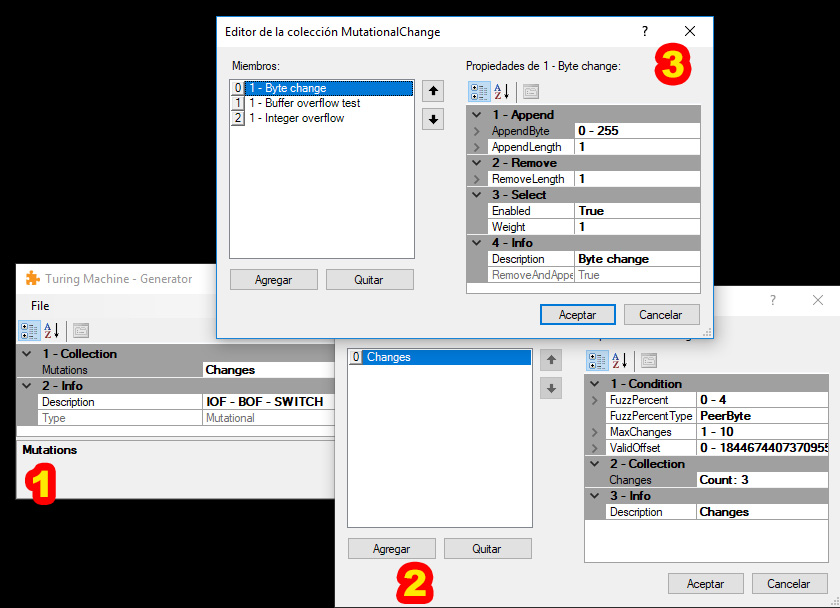Move member up with the up arrow
The image size is (840, 608).
pyautogui.click(x=433, y=91)
